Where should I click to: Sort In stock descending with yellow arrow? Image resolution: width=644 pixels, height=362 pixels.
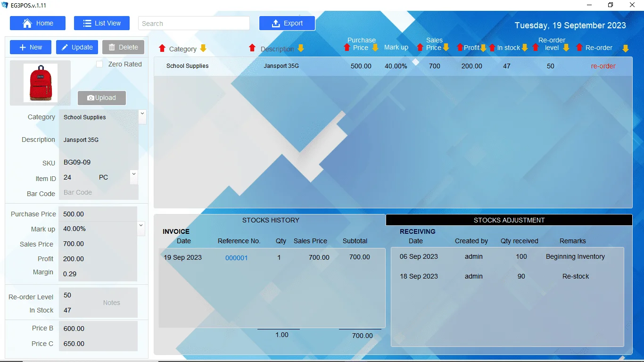tap(524, 47)
